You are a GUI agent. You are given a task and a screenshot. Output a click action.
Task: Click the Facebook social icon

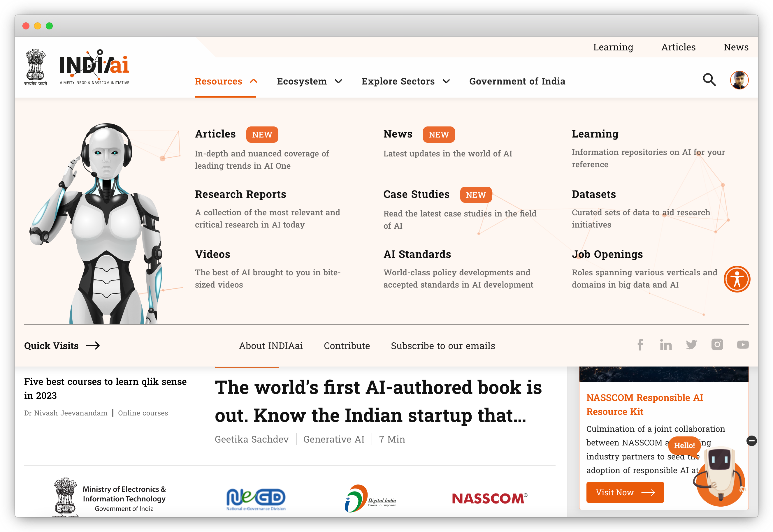click(x=640, y=345)
